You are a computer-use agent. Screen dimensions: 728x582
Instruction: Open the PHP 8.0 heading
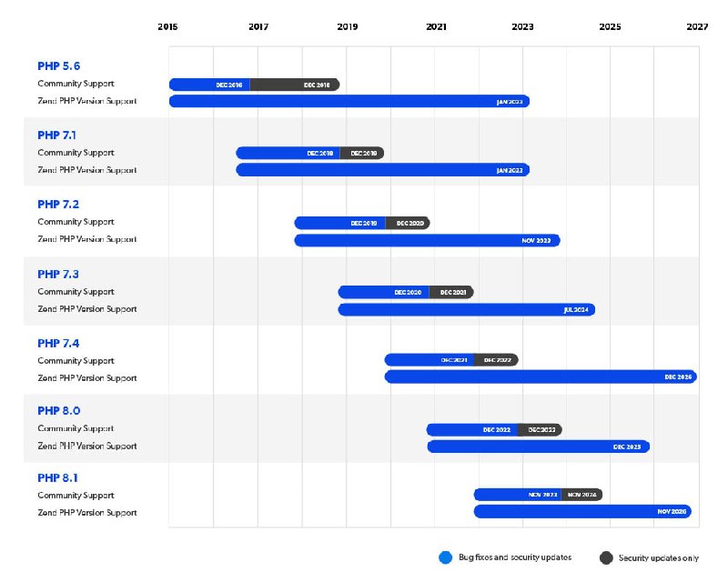click(x=58, y=411)
